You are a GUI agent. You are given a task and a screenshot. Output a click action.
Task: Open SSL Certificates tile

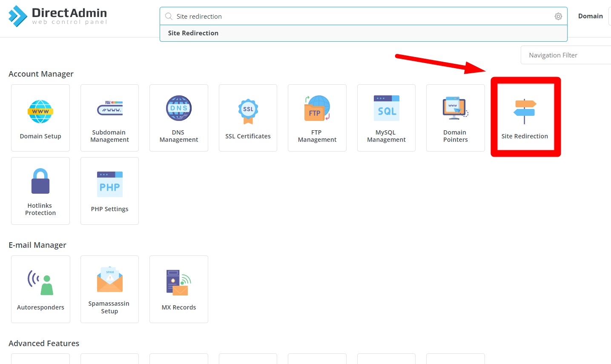click(248, 118)
